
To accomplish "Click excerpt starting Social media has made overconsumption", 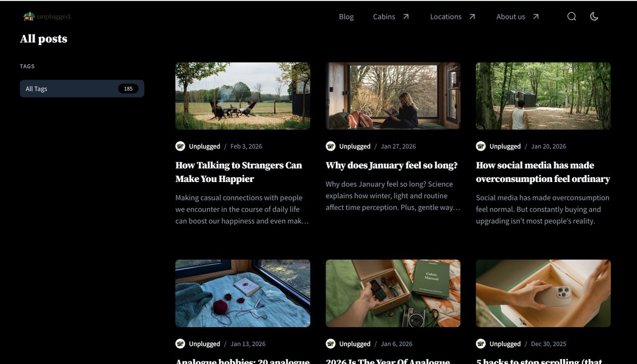I will coord(543,210).
